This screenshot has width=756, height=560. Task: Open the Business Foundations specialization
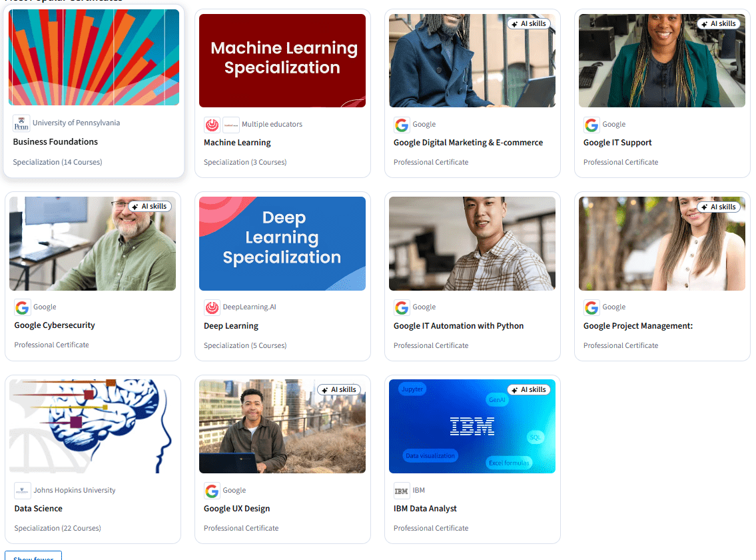(55, 141)
